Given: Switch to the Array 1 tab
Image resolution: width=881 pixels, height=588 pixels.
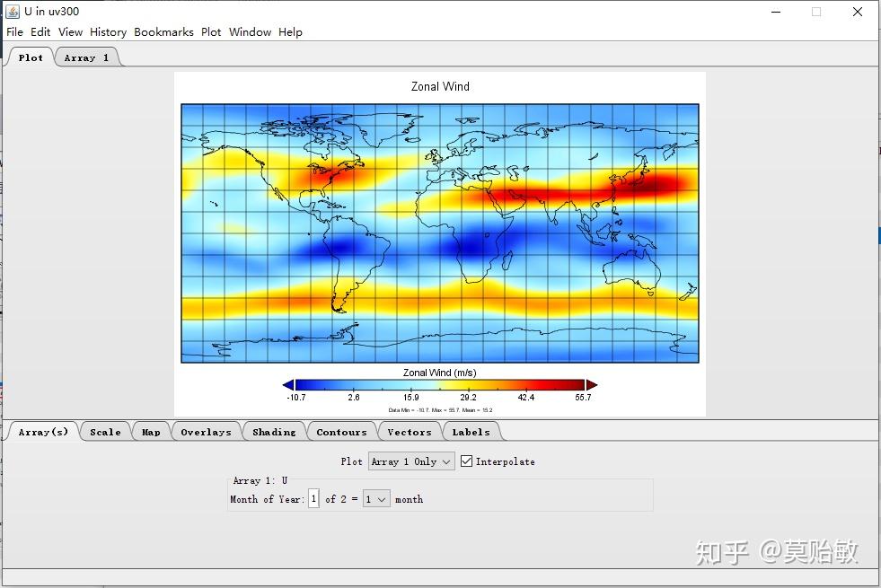Looking at the screenshot, I should click(x=86, y=57).
